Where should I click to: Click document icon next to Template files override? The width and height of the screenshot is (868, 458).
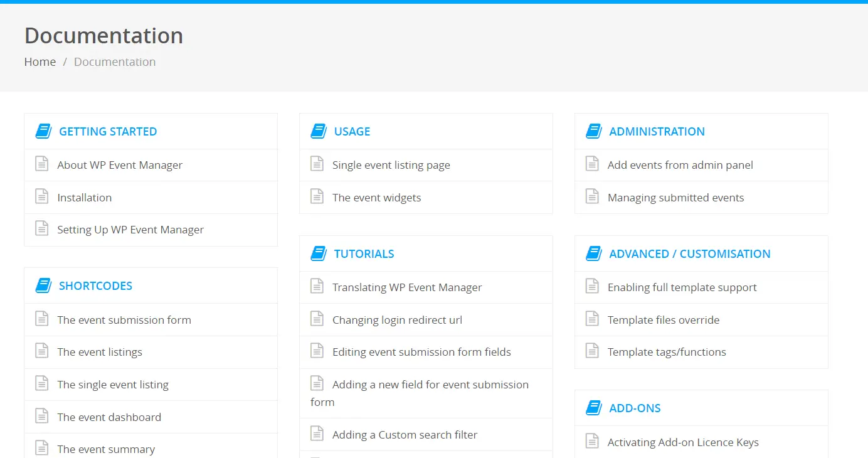[x=592, y=319]
